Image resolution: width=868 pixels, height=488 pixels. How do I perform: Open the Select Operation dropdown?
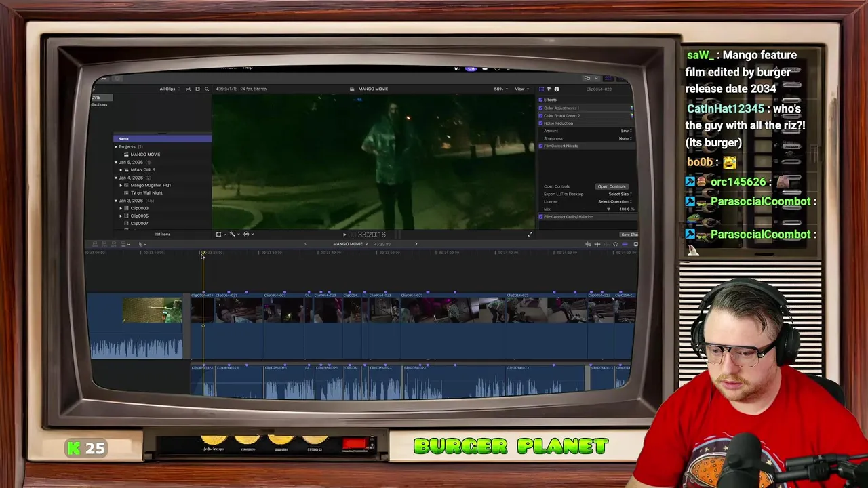(x=615, y=201)
